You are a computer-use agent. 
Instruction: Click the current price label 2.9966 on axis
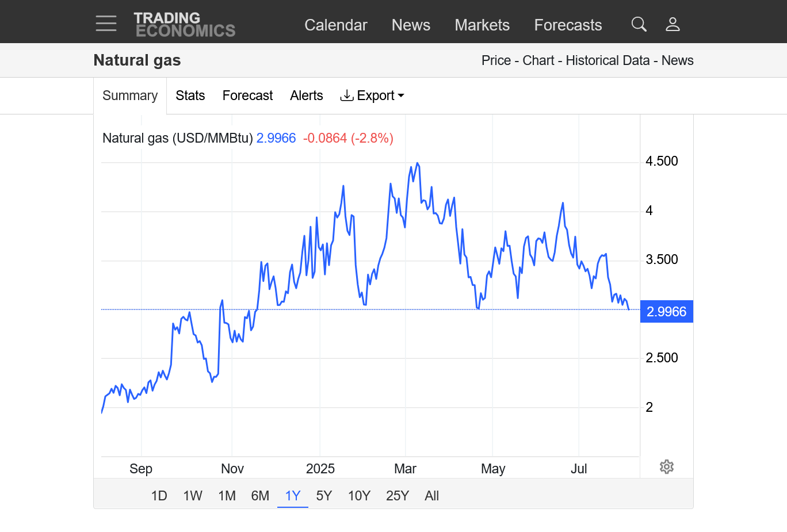[667, 312]
